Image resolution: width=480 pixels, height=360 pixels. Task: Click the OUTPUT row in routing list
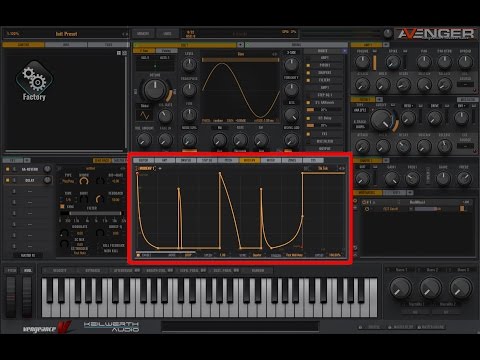click(324, 148)
